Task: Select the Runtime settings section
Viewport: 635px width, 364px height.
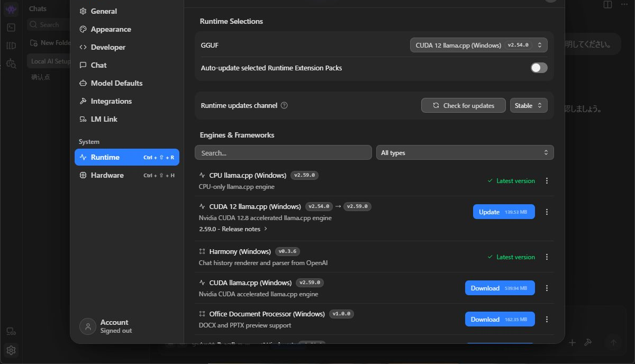Action: click(x=127, y=157)
